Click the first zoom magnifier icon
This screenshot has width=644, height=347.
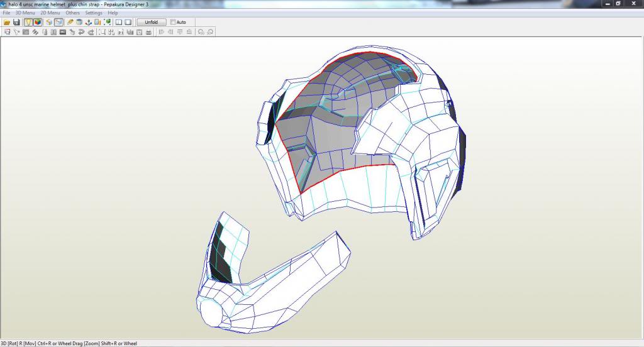coord(201,32)
